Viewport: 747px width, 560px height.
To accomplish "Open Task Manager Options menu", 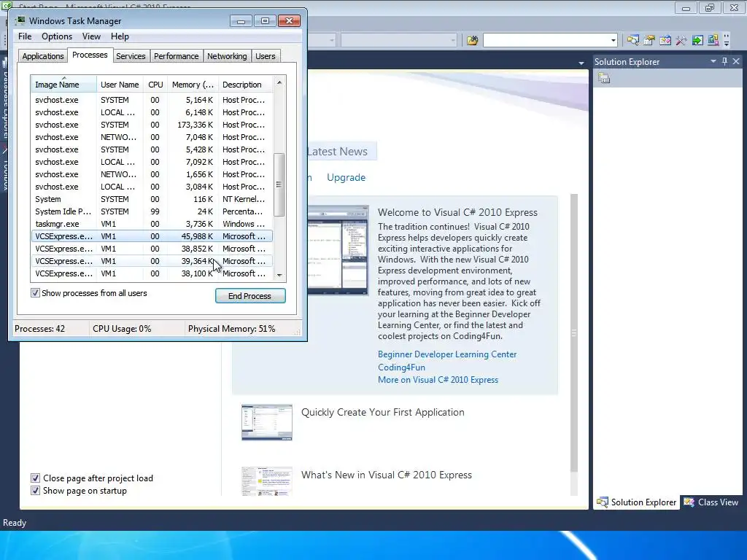I will pyautogui.click(x=57, y=36).
